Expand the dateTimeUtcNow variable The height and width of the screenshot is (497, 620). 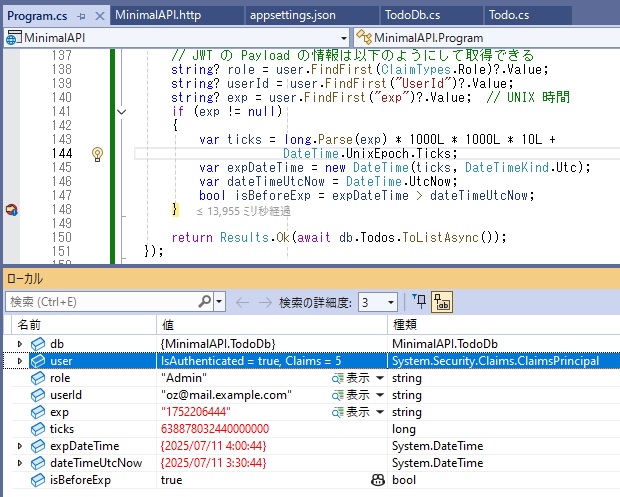coord(20,463)
